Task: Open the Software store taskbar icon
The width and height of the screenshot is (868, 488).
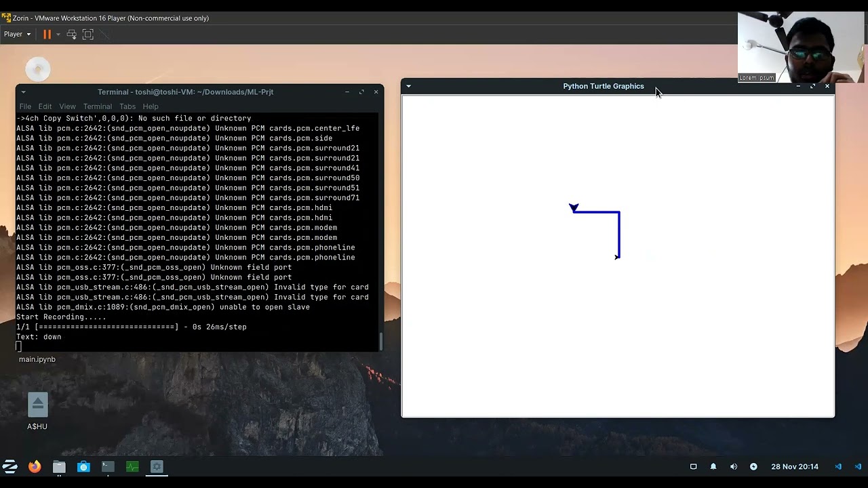Action: tap(83, 466)
